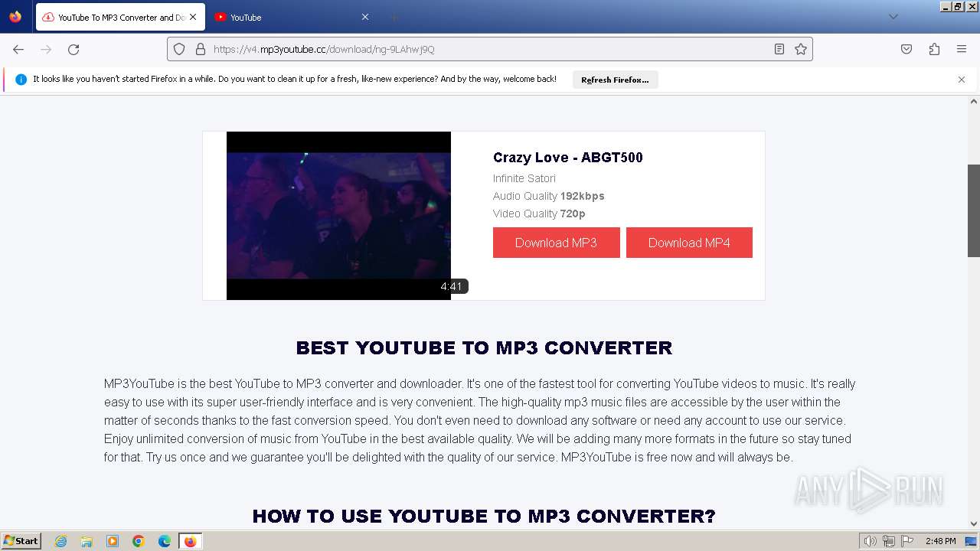
Task: Select the YouTube To MP3 Converter tab
Action: 119,17
